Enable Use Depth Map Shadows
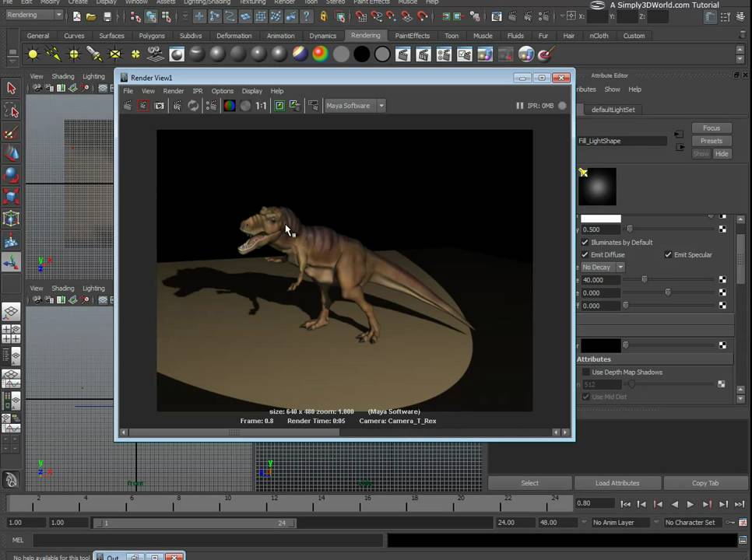 coord(585,373)
